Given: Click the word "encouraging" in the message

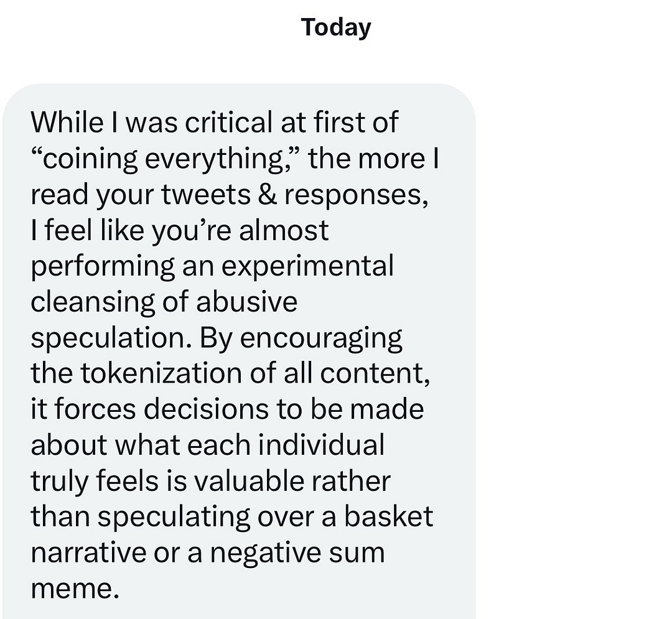Looking at the screenshot, I should click(x=322, y=338).
